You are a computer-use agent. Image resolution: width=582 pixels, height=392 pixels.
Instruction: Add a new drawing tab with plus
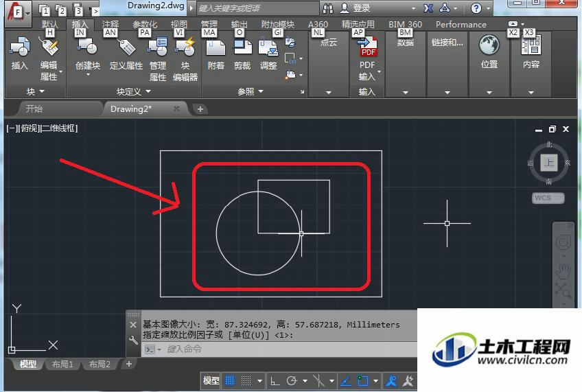tap(200, 109)
